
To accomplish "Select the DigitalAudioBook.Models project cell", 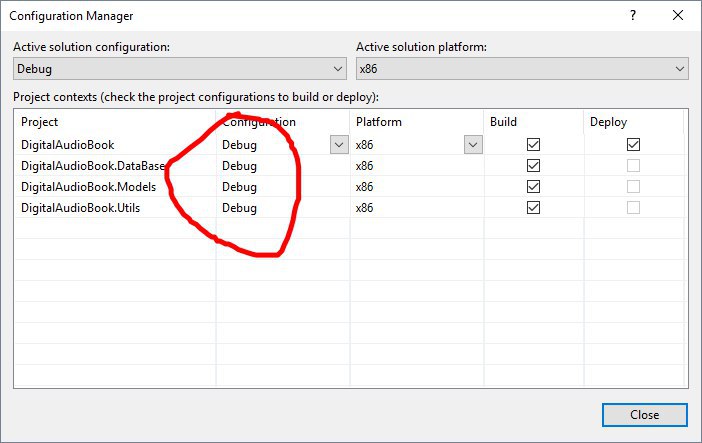I will click(116, 187).
